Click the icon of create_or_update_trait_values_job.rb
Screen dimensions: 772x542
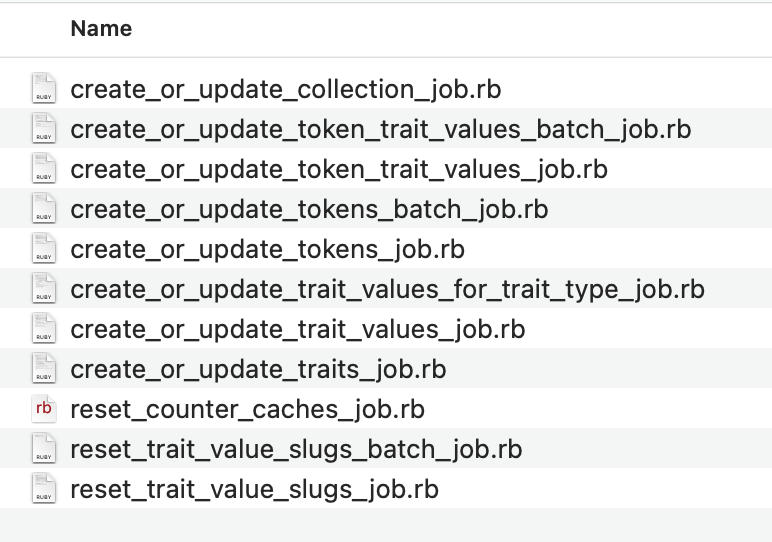pyautogui.click(x=43, y=329)
